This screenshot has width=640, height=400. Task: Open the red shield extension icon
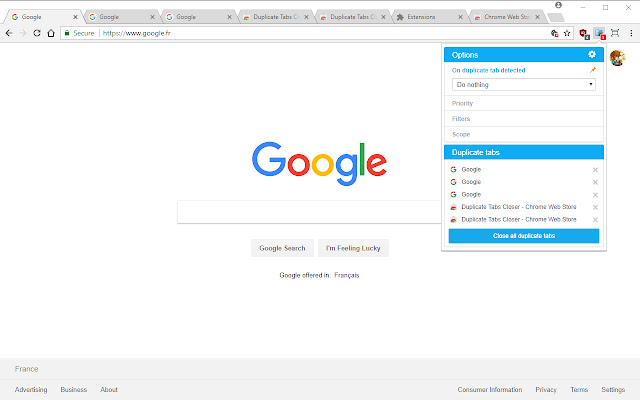584,34
